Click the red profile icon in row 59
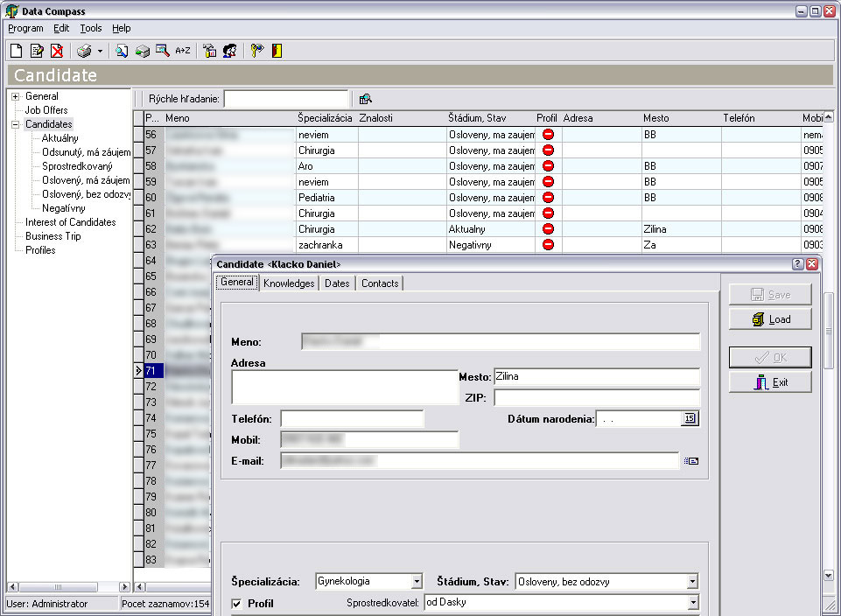This screenshot has width=841, height=616. (x=548, y=182)
